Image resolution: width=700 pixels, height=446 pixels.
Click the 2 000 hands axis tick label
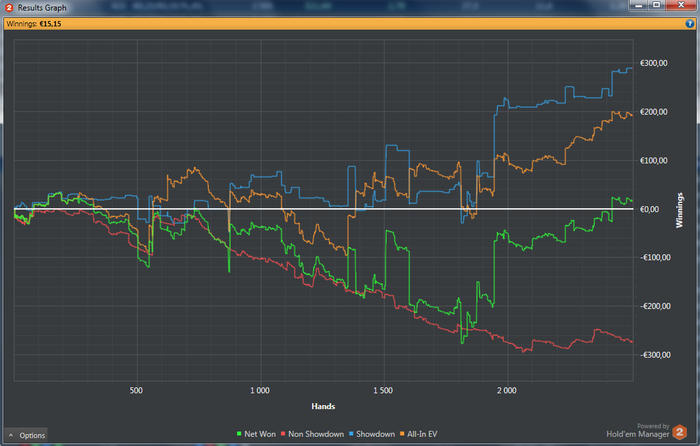coord(507,391)
